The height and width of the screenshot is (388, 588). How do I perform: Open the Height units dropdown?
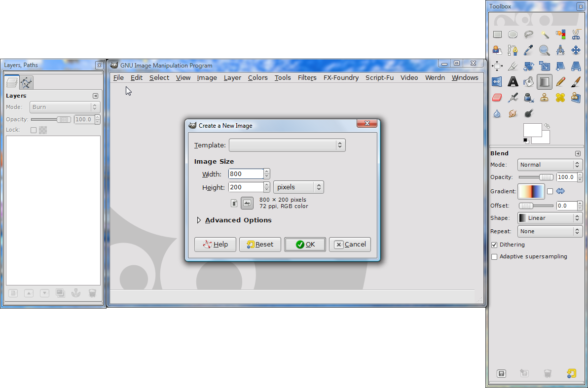(x=298, y=187)
